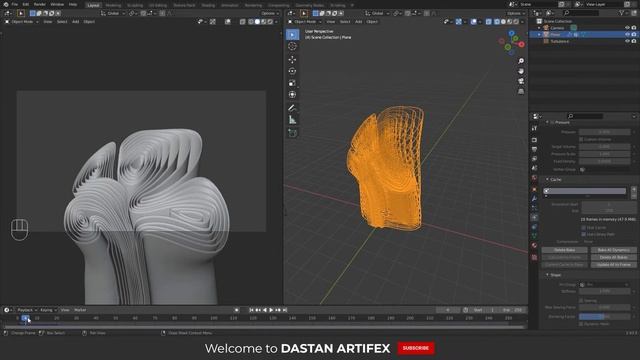This screenshot has height=360, width=640.
Task: Enable the Custom Volume checkbox
Action: click(x=581, y=139)
